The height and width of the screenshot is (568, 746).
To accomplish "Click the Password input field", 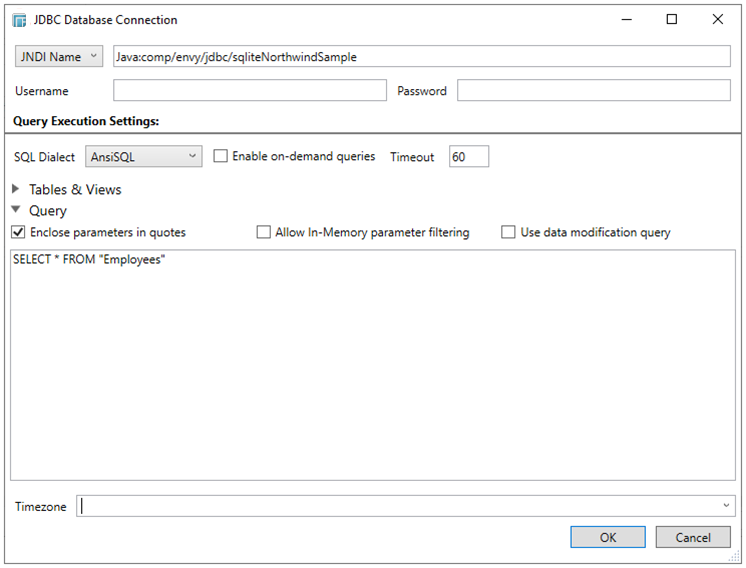I will (x=593, y=91).
